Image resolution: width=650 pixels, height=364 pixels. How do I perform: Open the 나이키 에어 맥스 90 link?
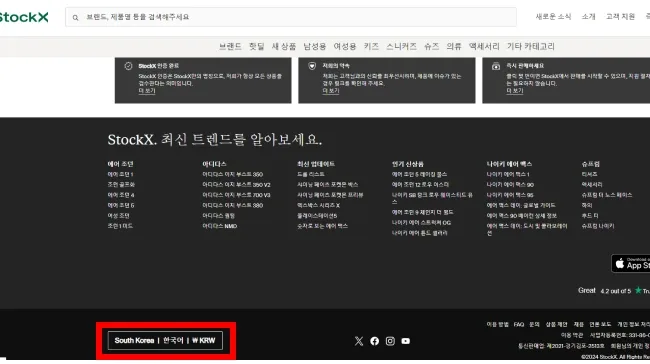(x=510, y=185)
